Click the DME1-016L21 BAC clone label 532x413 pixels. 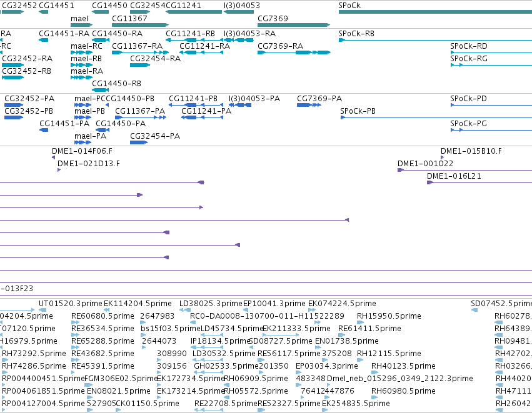pos(454,176)
